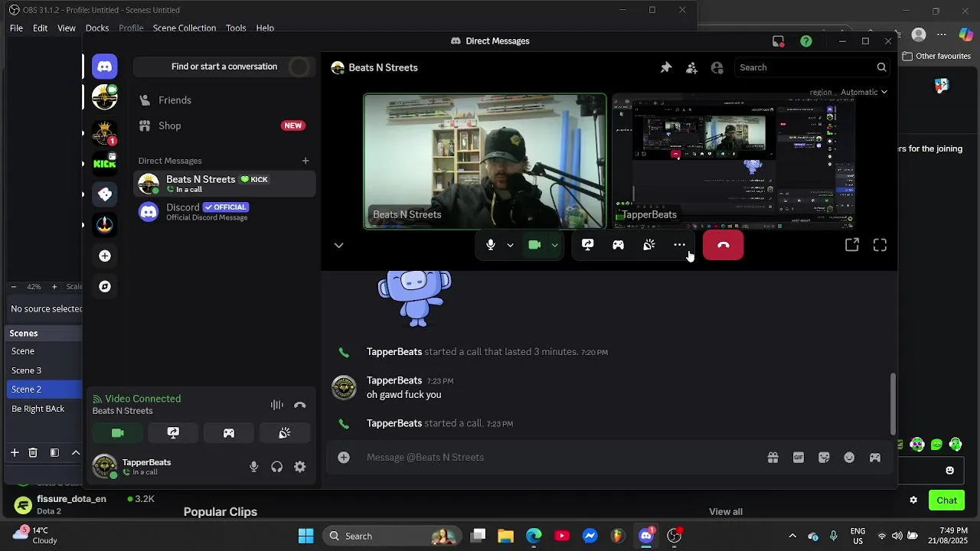Start an activity from call controls
The image size is (980, 551).
(618, 245)
